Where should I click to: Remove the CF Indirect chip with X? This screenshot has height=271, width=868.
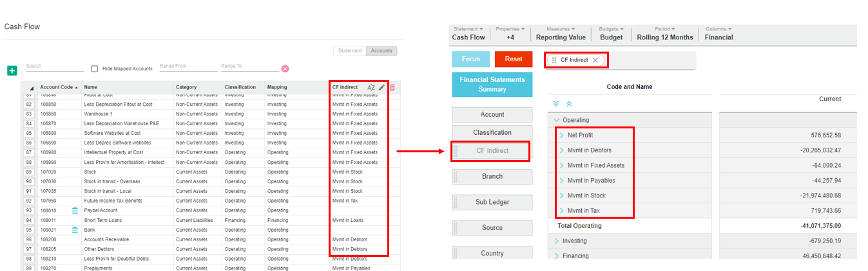pyautogui.click(x=595, y=60)
